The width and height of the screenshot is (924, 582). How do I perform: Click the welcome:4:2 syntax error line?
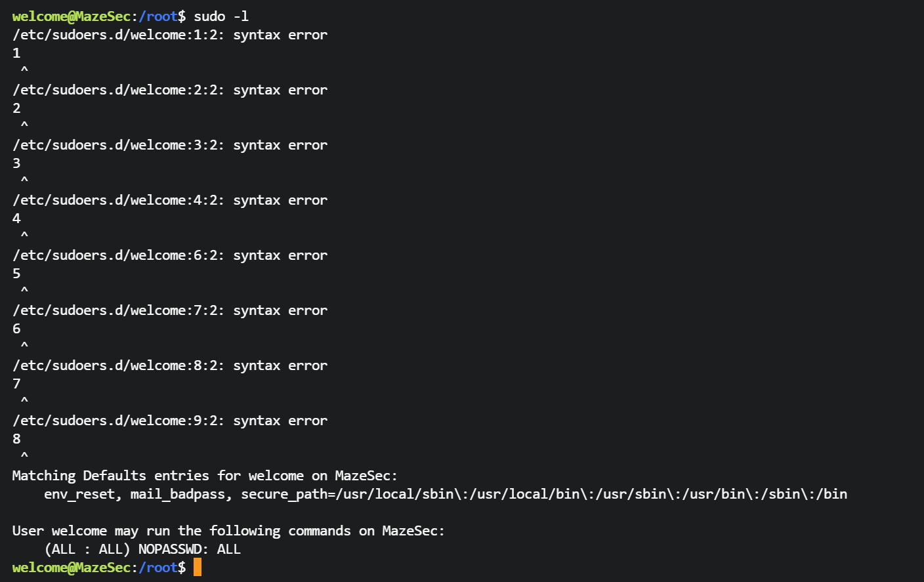[x=170, y=200]
